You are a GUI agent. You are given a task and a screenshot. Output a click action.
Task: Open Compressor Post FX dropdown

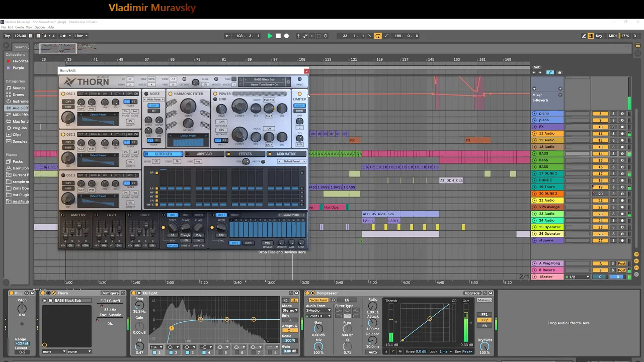click(x=318, y=316)
